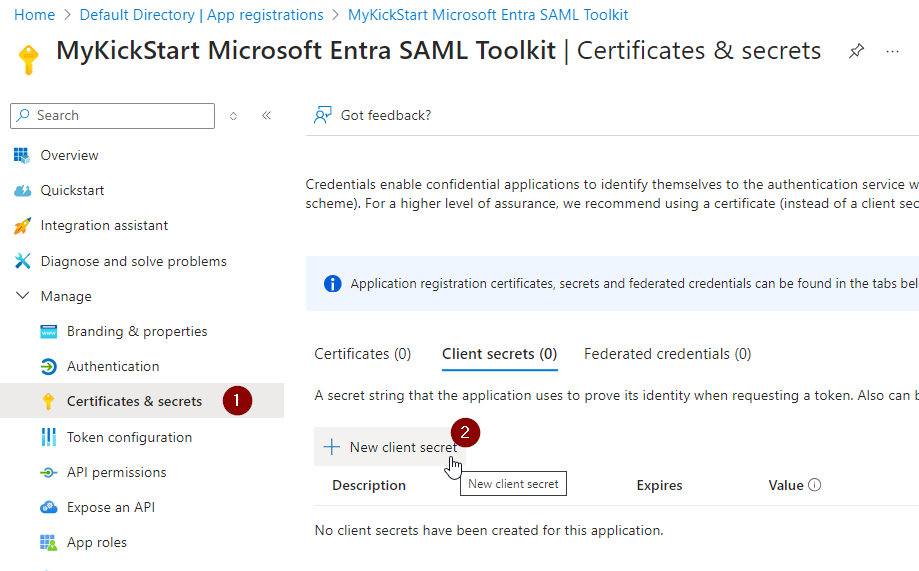Image resolution: width=919 pixels, height=571 pixels.
Task: Open Default Directory App registrations breadcrumb
Action: tap(201, 15)
